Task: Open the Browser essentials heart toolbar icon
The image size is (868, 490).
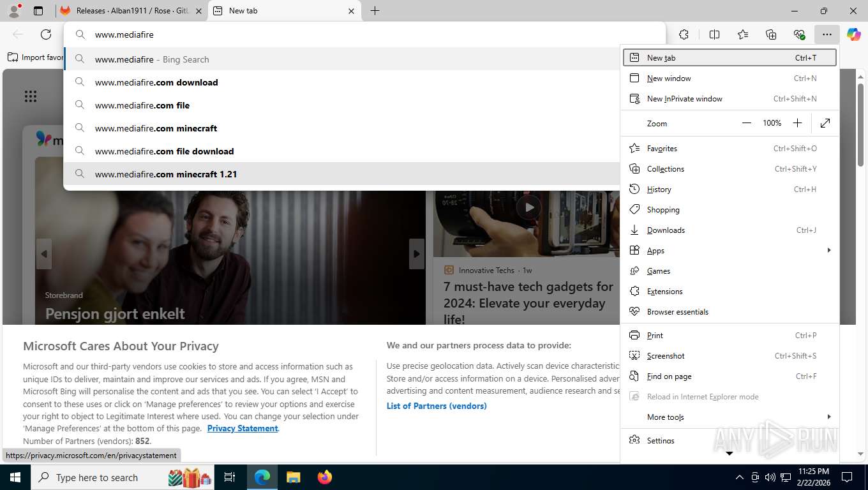Action: pyautogui.click(x=799, y=34)
